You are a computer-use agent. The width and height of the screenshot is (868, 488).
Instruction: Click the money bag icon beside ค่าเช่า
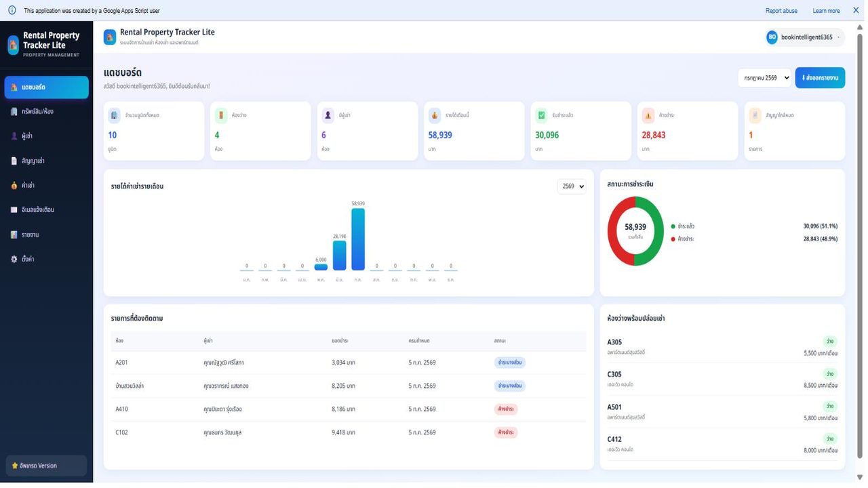pos(14,185)
